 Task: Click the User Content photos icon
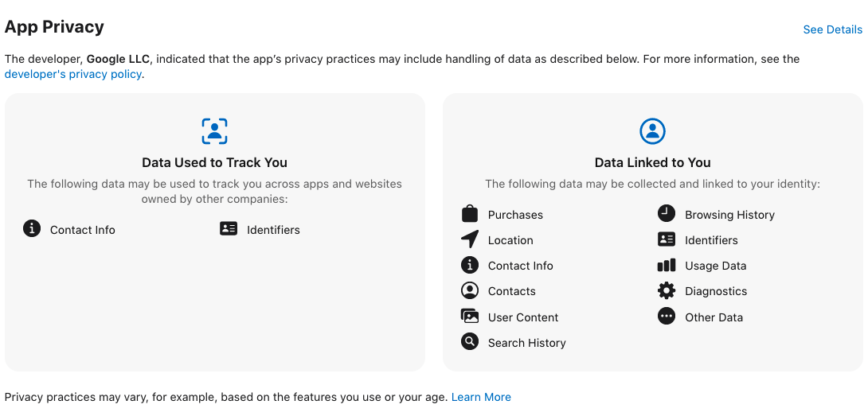click(x=469, y=316)
